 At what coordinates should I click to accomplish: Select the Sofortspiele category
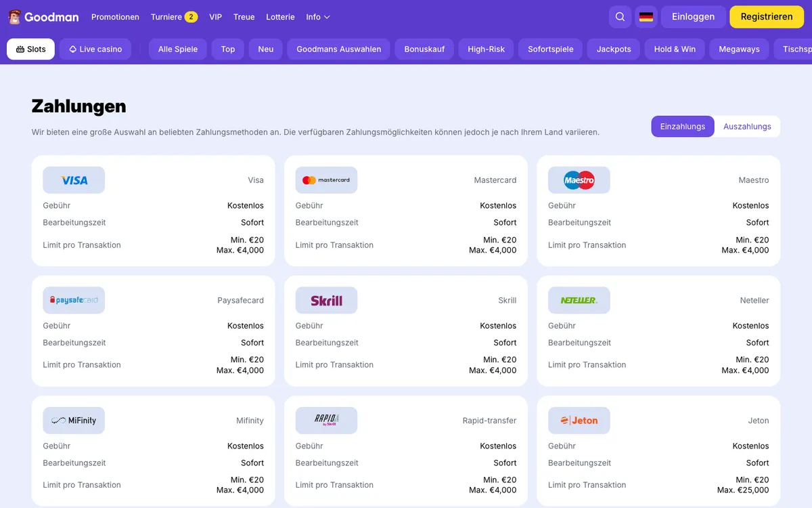551,49
